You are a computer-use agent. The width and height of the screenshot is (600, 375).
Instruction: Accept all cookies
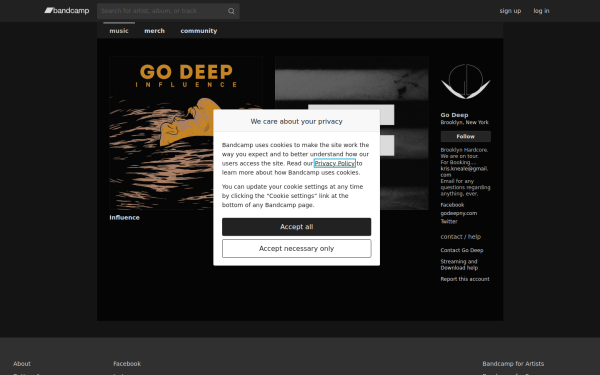297,227
